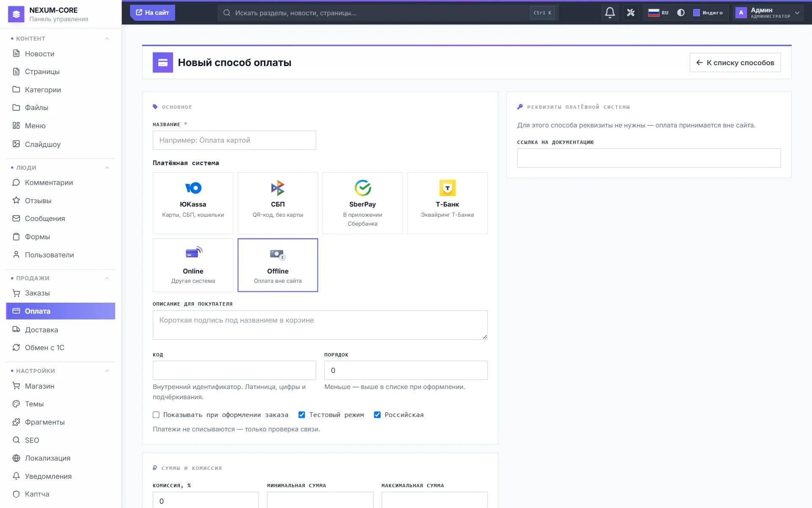
Task: Click the Порядок number field
Action: [406, 370]
